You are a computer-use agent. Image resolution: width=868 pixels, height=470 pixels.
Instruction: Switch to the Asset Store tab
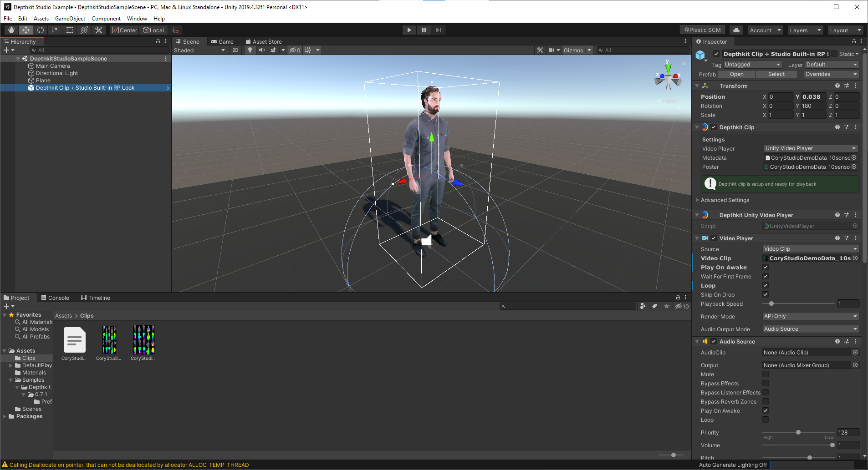(x=264, y=41)
